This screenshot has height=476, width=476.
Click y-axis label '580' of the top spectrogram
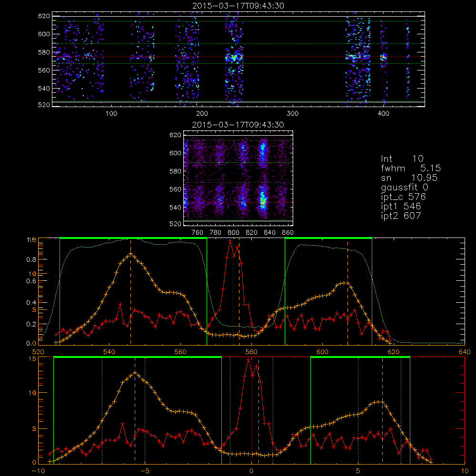coord(44,52)
